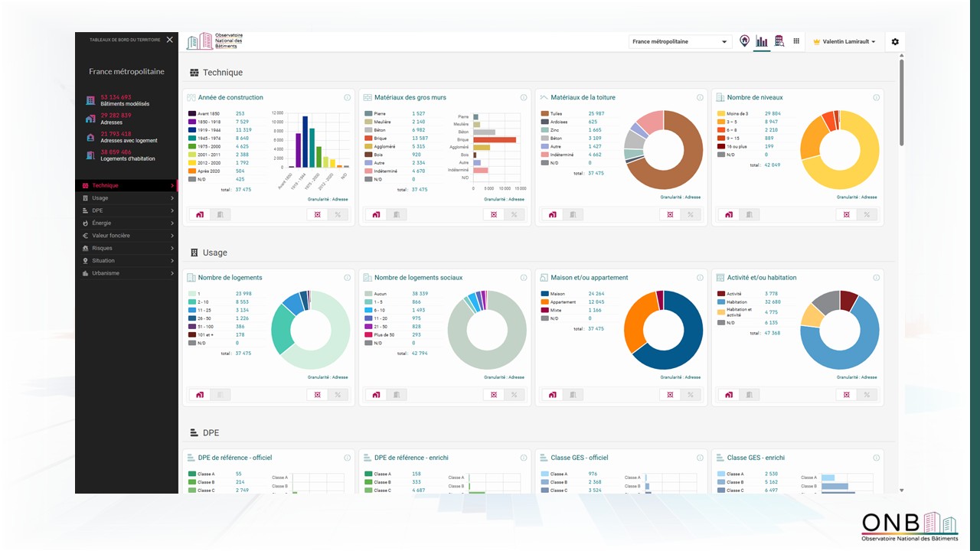The height and width of the screenshot is (551, 980).
Task: Open the France métropolitaine territory dropdown
Action: pyautogui.click(x=680, y=42)
